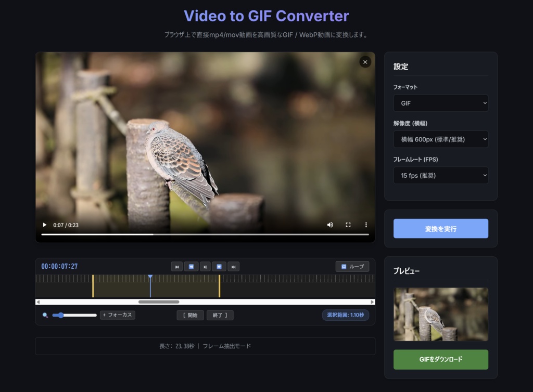Click the フォーカス button under the timeline

pyautogui.click(x=117, y=315)
